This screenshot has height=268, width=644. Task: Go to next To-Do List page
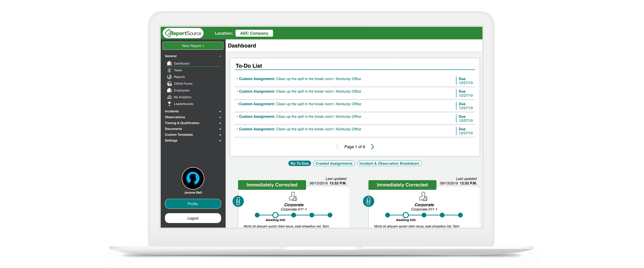(x=372, y=147)
